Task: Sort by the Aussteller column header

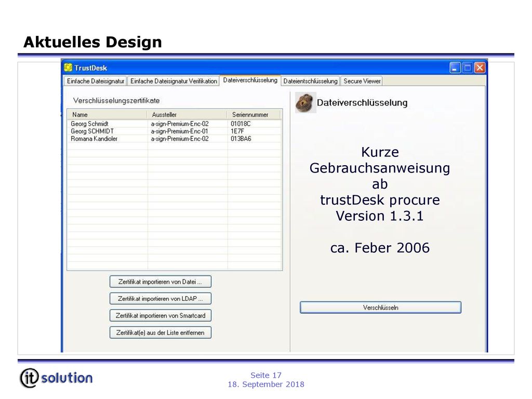Action: (187, 115)
